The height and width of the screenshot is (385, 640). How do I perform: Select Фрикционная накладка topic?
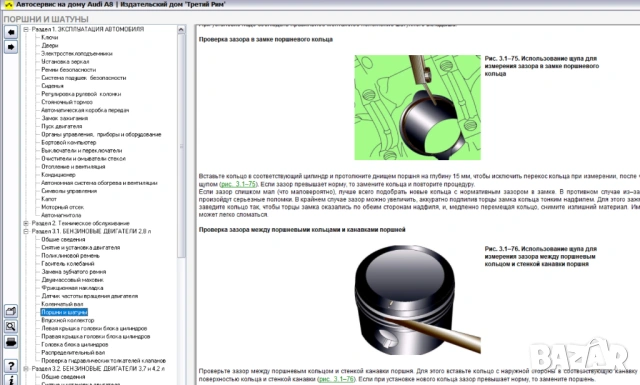[x=72, y=288]
